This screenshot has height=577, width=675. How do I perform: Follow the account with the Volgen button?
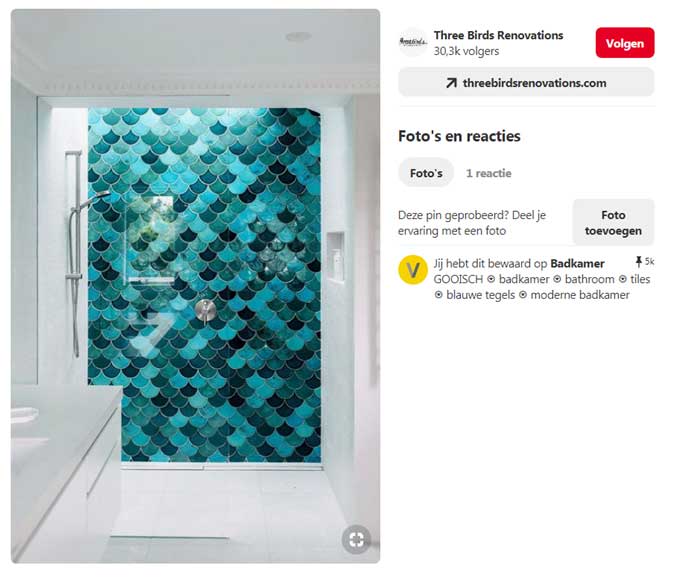625,43
